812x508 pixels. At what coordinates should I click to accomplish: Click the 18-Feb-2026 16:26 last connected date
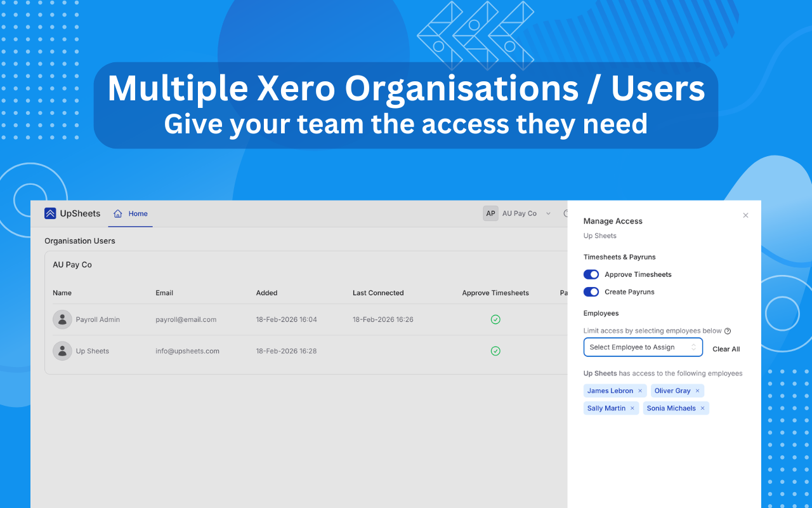pyautogui.click(x=383, y=319)
